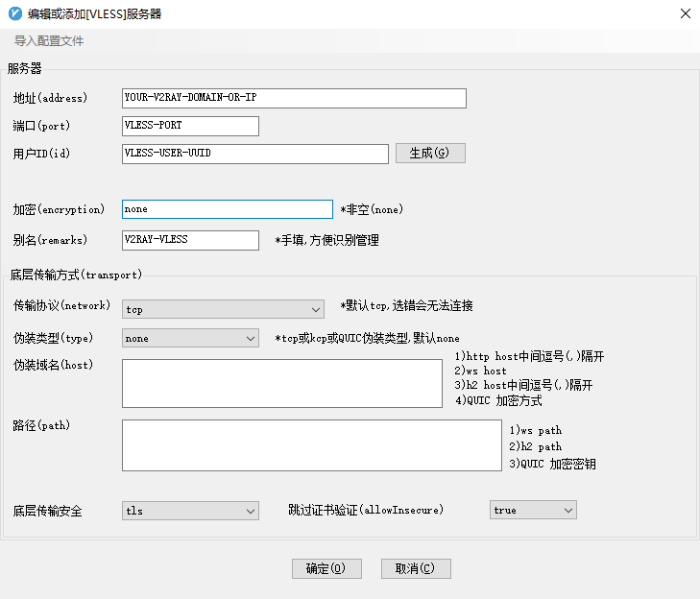Expand the 伪装类型(type) none dropdown

(190, 338)
